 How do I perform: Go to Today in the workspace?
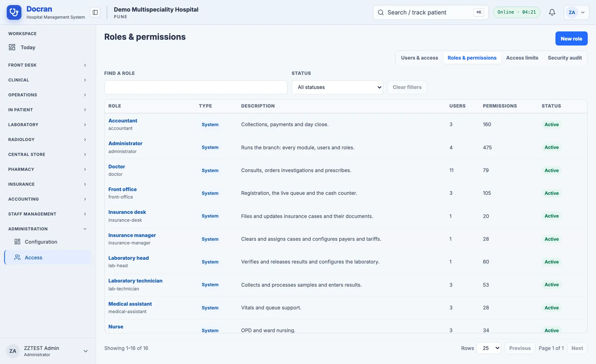click(48, 47)
